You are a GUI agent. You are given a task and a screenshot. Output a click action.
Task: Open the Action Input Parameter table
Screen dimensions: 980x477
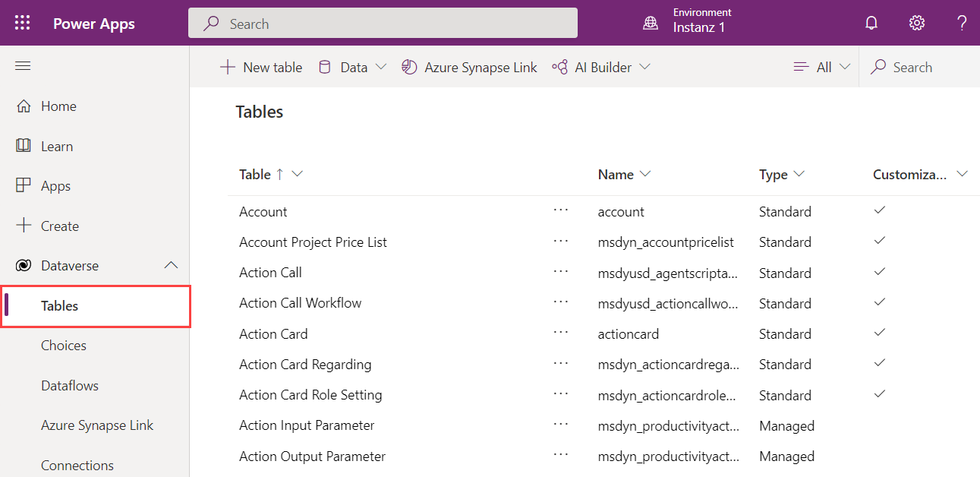pyautogui.click(x=307, y=425)
